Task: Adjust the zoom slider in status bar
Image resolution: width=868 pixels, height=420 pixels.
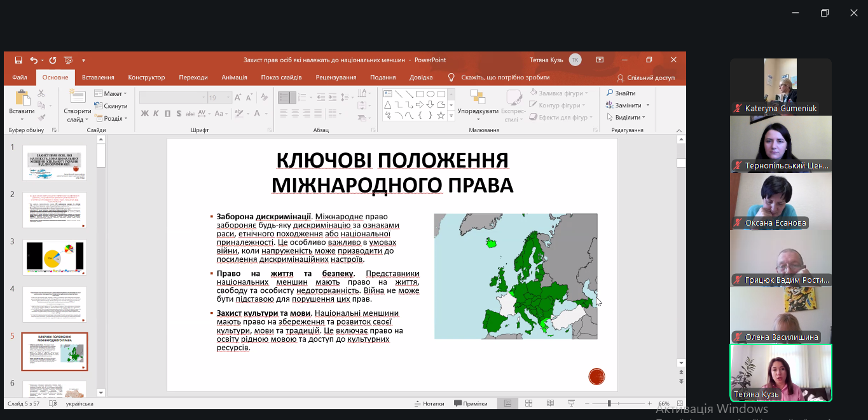Action: point(609,403)
